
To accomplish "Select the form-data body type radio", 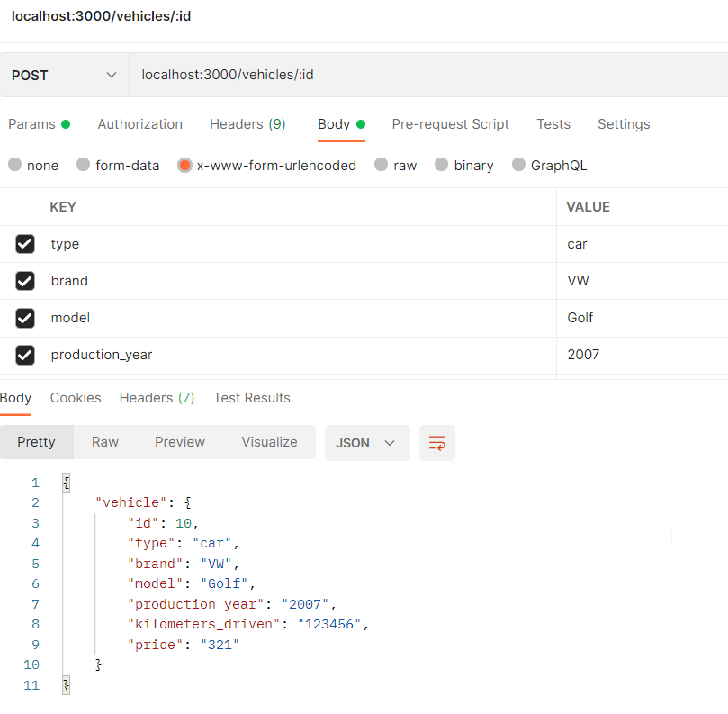I will tap(83, 165).
